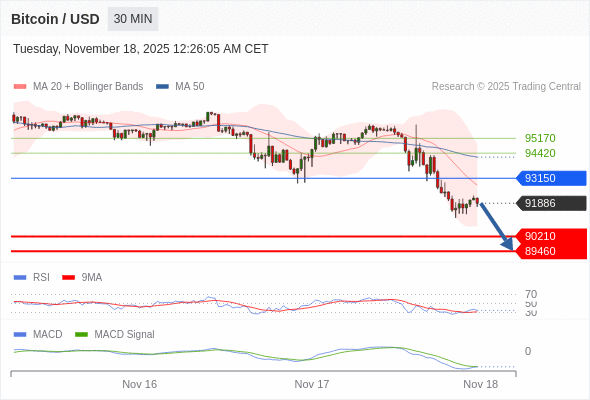Screen dimensions: 590x400
Task: Click the RSI blue legend swatch
Action: pos(20,278)
